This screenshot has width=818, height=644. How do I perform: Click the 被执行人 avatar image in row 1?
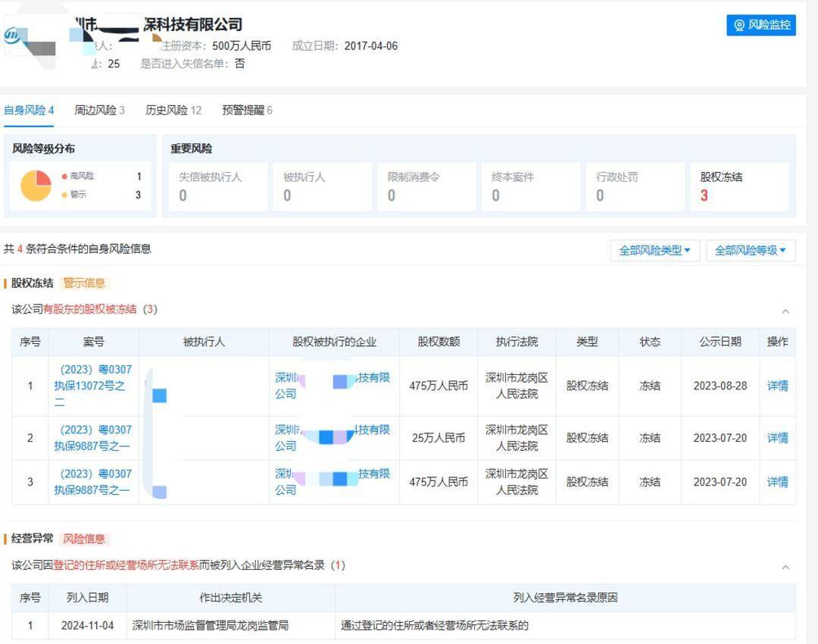pos(161,394)
